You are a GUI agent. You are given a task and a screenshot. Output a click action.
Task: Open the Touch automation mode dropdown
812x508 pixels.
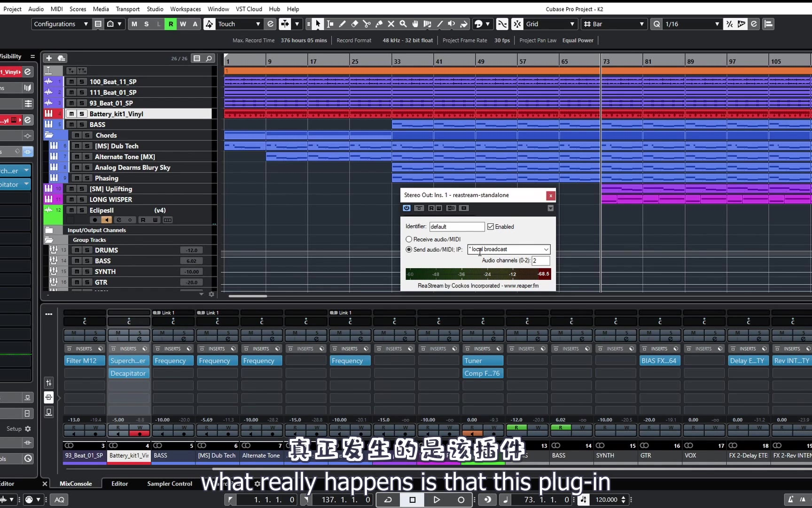coord(239,24)
